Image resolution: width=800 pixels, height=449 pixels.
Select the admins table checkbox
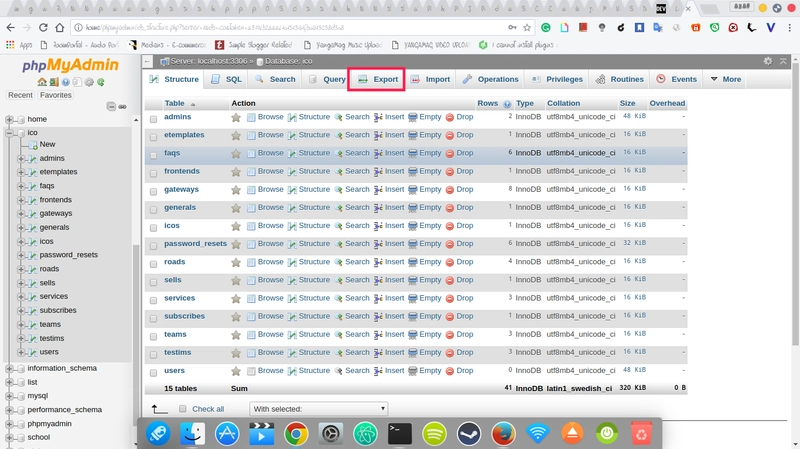[x=153, y=119]
